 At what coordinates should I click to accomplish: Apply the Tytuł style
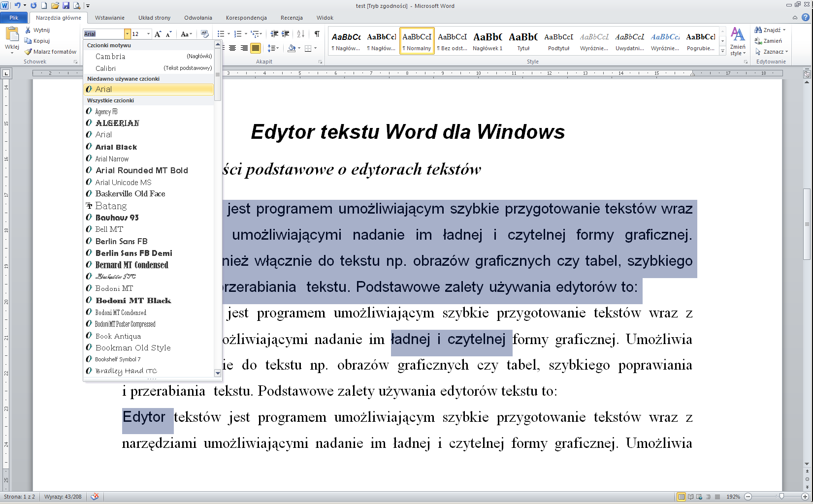(523, 41)
